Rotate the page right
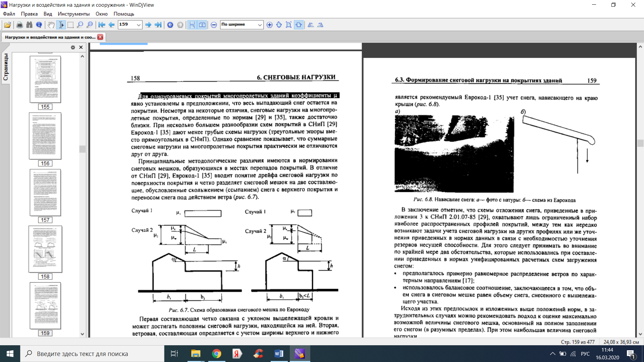 [320, 25]
